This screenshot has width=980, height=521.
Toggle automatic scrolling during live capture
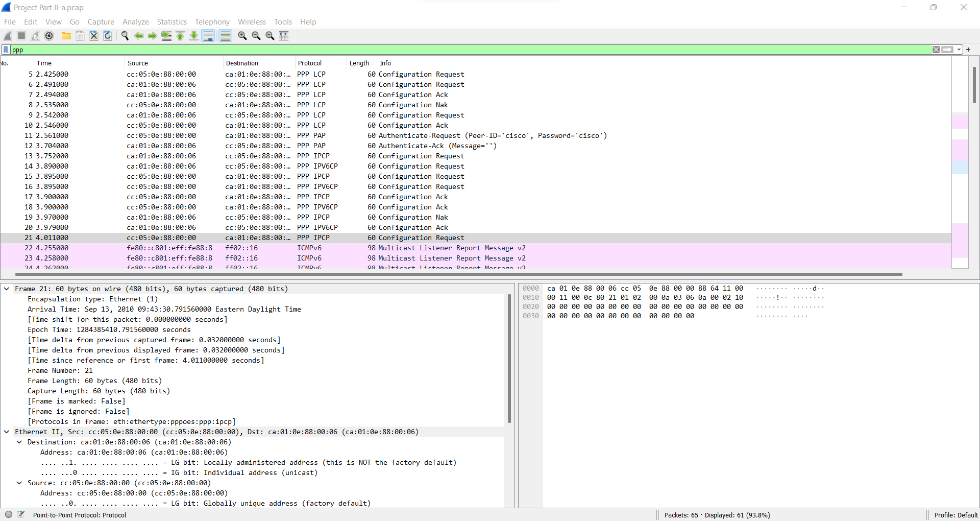click(x=208, y=36)
